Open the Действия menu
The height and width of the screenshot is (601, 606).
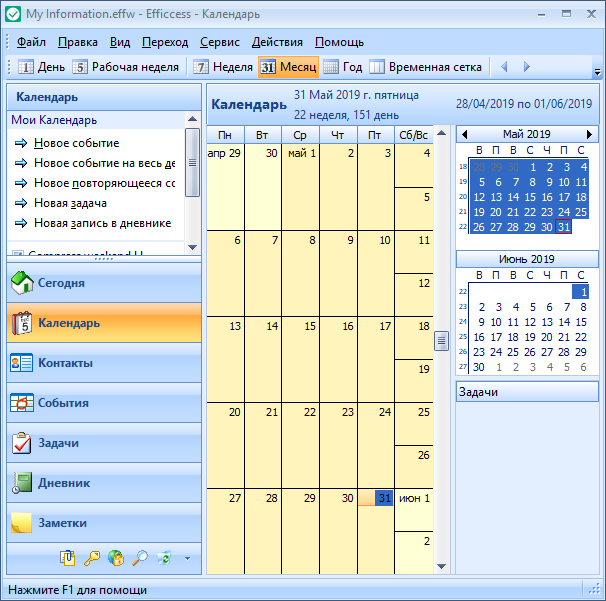pos(277,42)
